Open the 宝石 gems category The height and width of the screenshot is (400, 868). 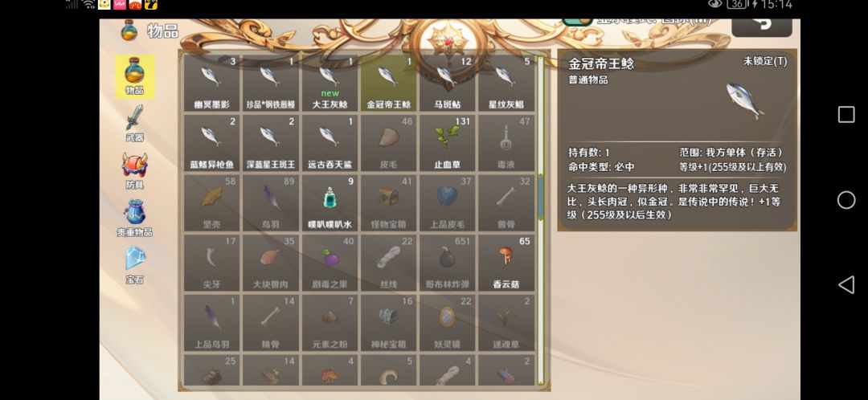click(134, 265)
